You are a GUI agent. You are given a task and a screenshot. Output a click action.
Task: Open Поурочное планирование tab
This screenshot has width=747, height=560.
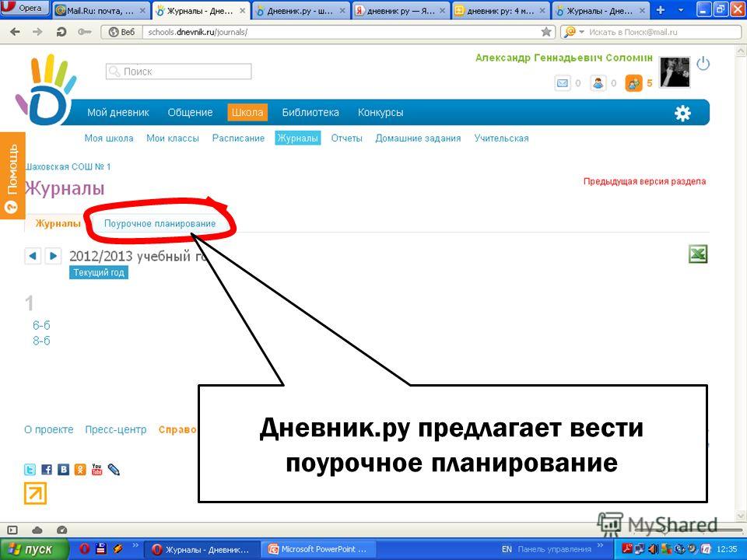tap(160, 223)
